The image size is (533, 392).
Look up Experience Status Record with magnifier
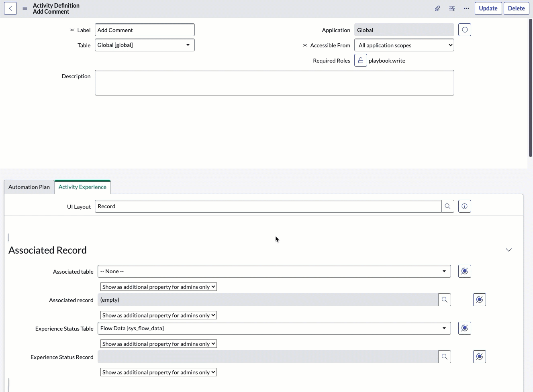pos(445,357)
